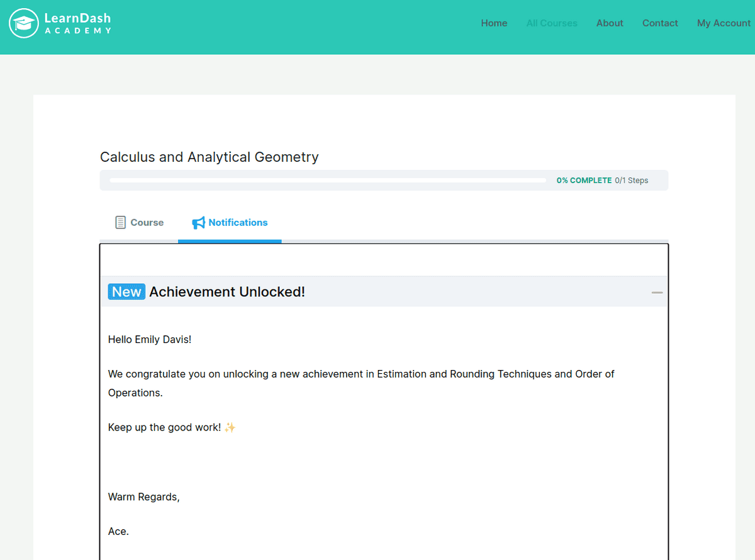Screen dimensions: 755x560
Task: Go to All Courses in top navigation
Action: 552,23
